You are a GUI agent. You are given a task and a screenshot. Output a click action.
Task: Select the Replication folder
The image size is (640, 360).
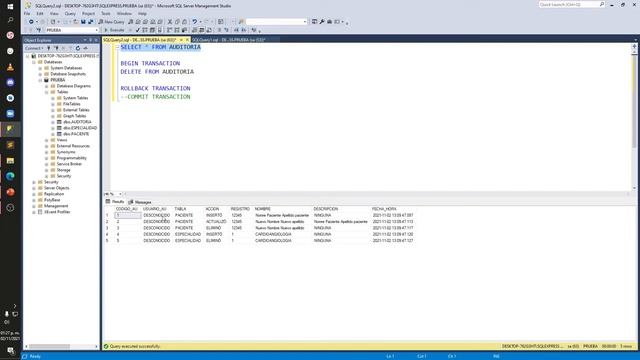click(x=53, y=194)
